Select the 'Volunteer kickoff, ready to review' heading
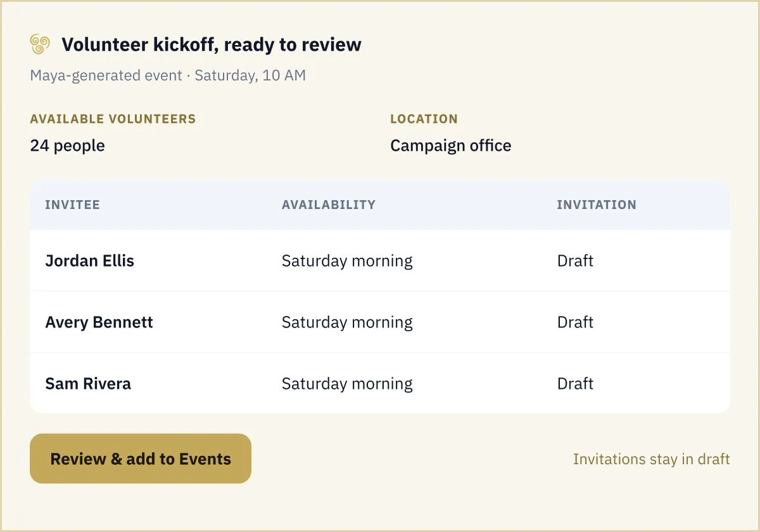 pos(212,45)
